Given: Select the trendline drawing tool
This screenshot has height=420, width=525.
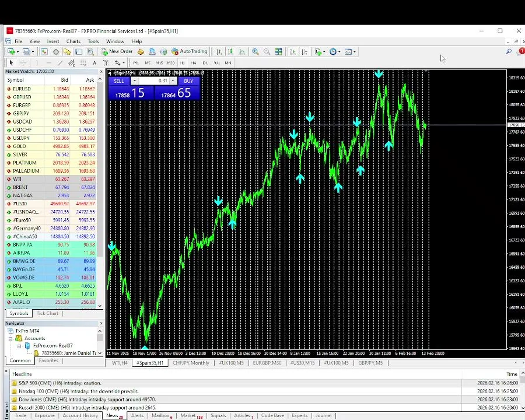Looking at the screenshot, I should point(60,62).
